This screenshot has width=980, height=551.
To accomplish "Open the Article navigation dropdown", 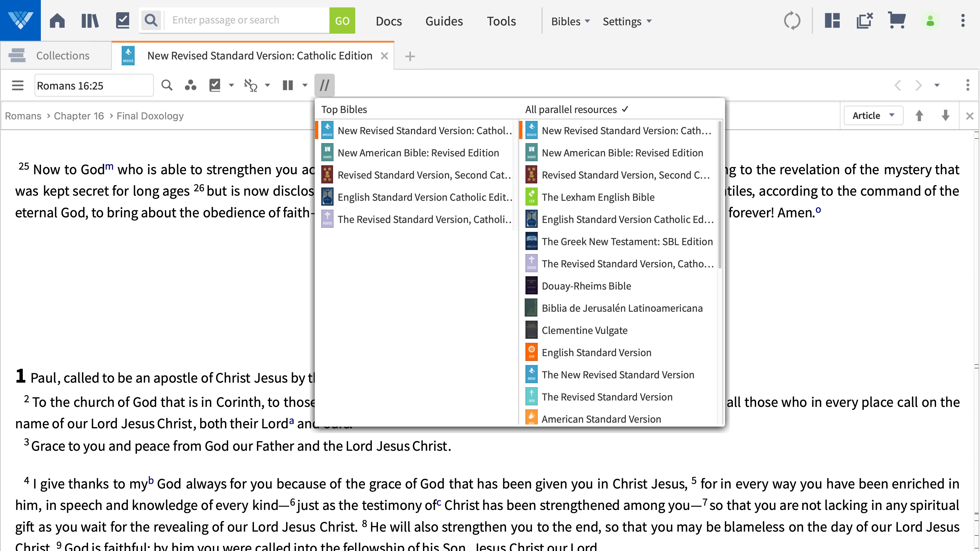I will [874, 116].
